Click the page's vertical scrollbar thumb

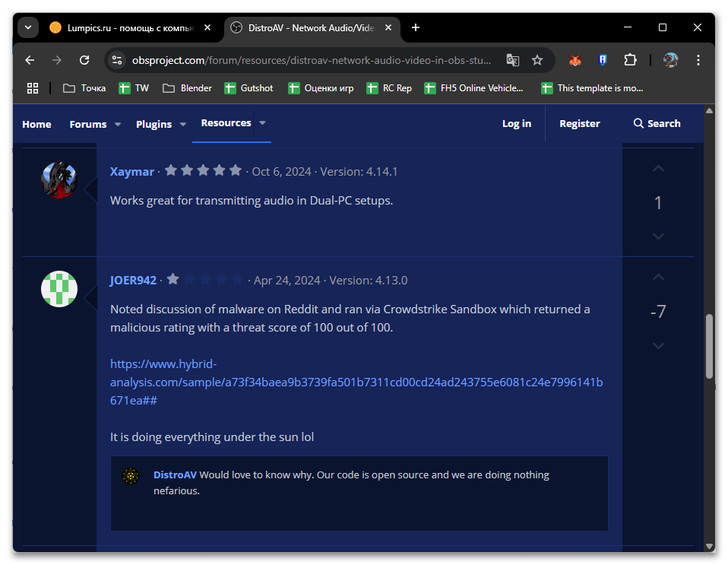[x=709, y=346]
